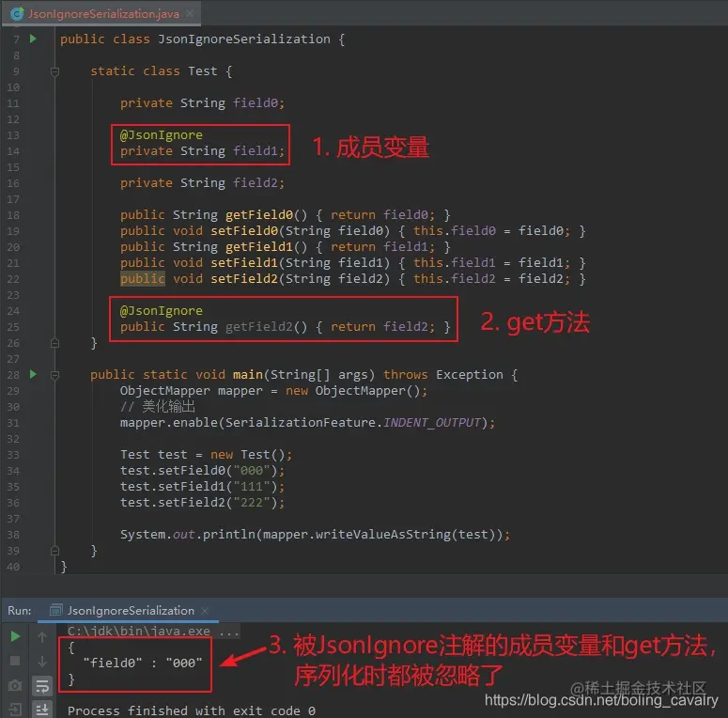Collapse the main method at line 28
This screenshot has height=718, width=728.
pos(54,375)
